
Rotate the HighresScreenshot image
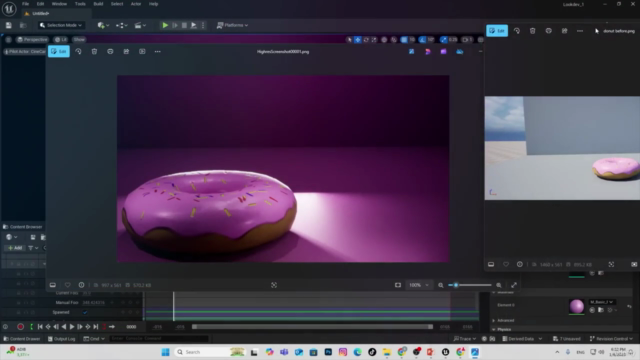coord(78,51)
